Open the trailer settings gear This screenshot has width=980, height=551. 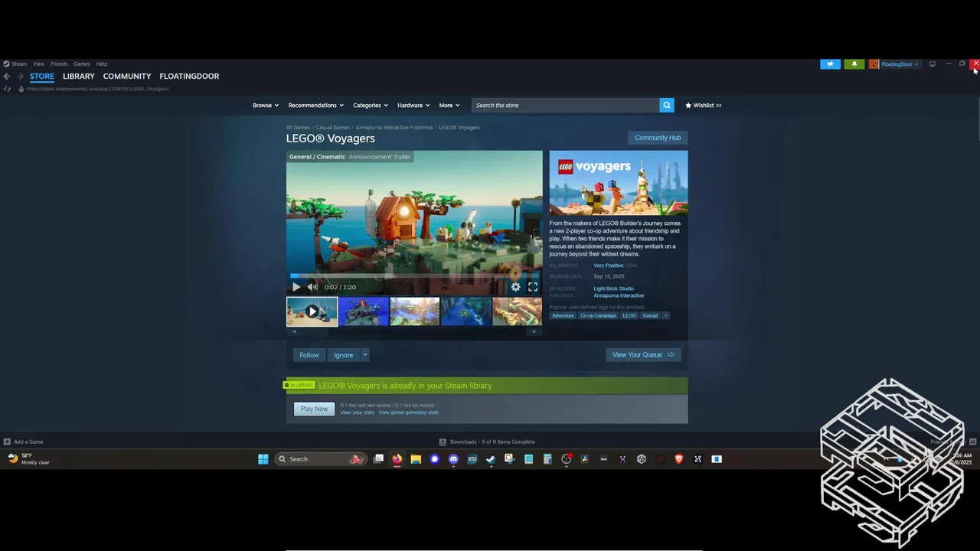pyautogui.click(x=515, y=287)
